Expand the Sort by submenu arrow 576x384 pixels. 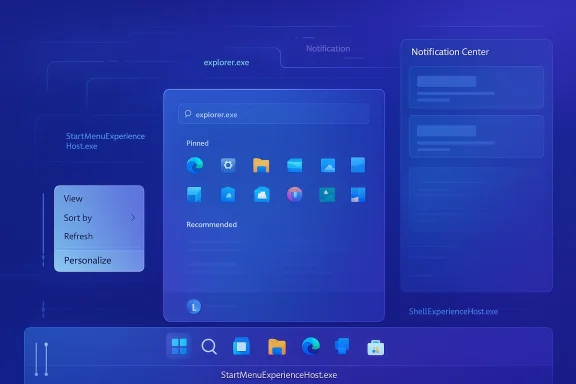coord(133,218)
